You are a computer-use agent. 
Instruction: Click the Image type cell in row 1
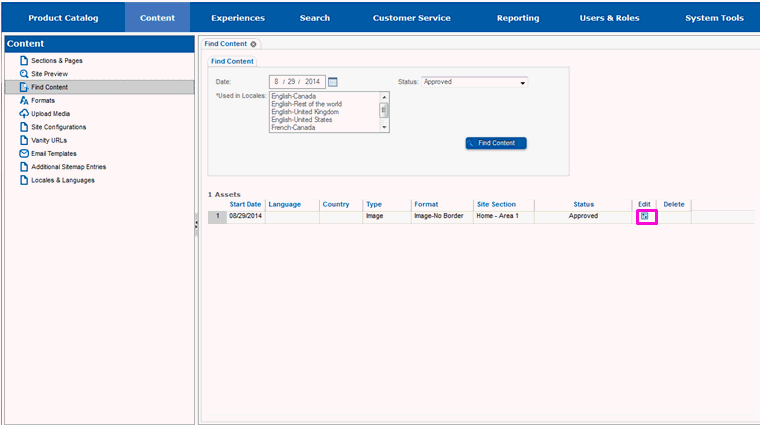point(387,216)
